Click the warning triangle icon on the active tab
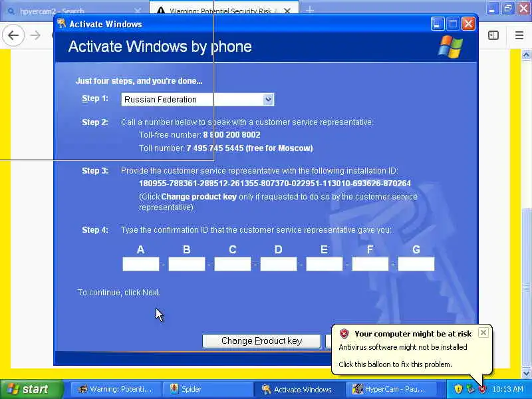Screen dimensions: 532x399 click(161, 11)
